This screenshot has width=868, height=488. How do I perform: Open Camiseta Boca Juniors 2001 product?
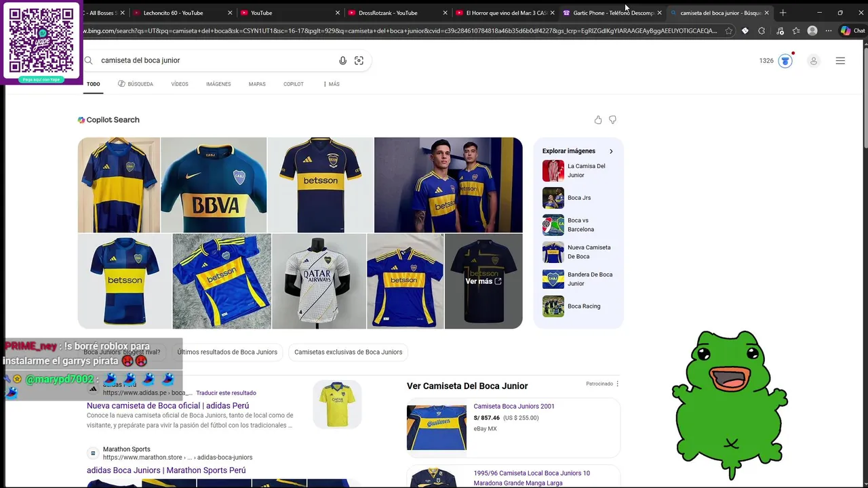[514, 406]
